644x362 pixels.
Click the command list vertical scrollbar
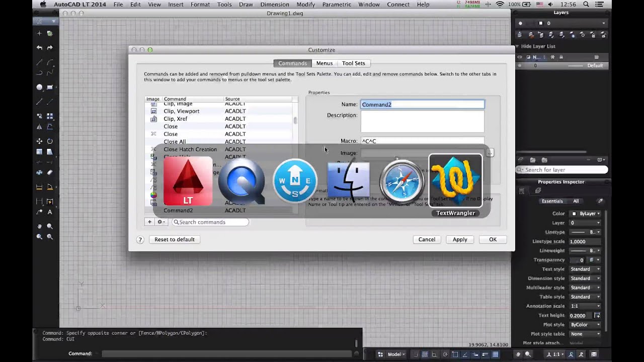[x=295, y=120]
